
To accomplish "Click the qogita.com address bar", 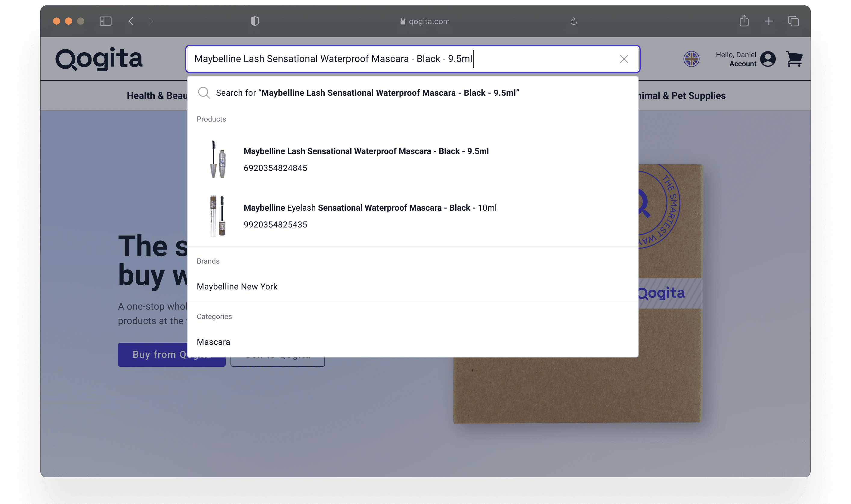I will point(425,21).
